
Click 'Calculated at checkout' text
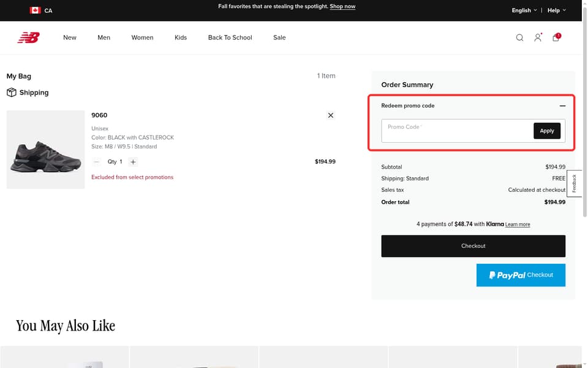[x=537, y=190]
